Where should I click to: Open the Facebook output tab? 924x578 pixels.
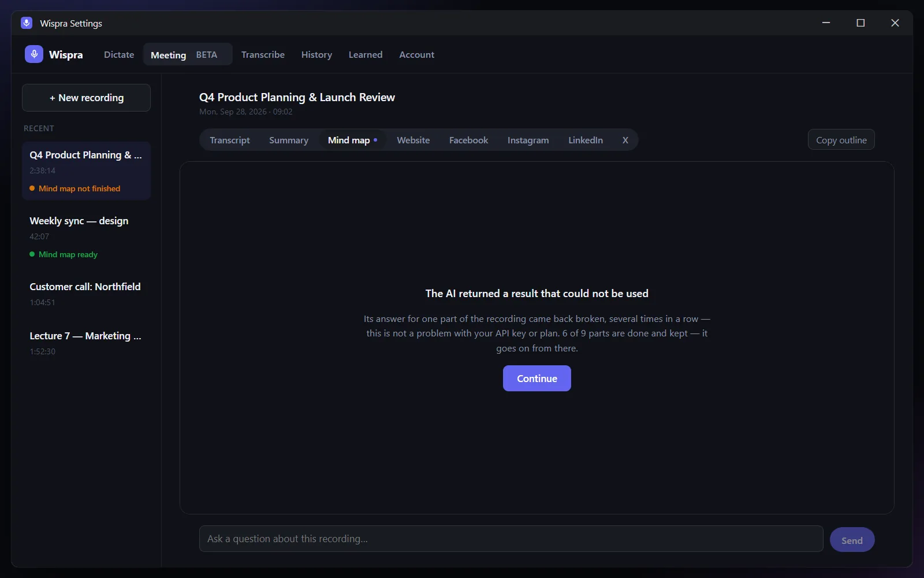pyautogui.click(x=468, y=140)
